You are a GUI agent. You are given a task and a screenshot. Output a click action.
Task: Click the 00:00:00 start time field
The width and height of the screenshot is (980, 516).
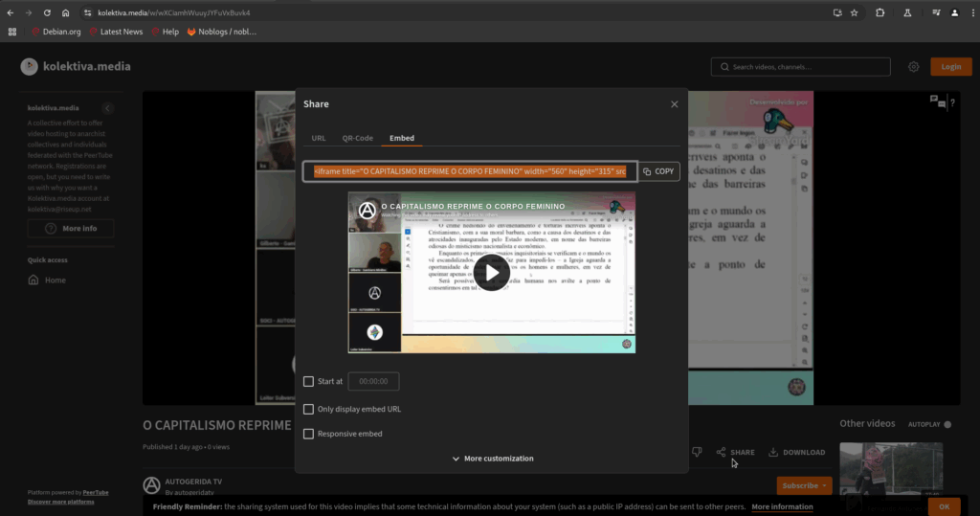374,382
